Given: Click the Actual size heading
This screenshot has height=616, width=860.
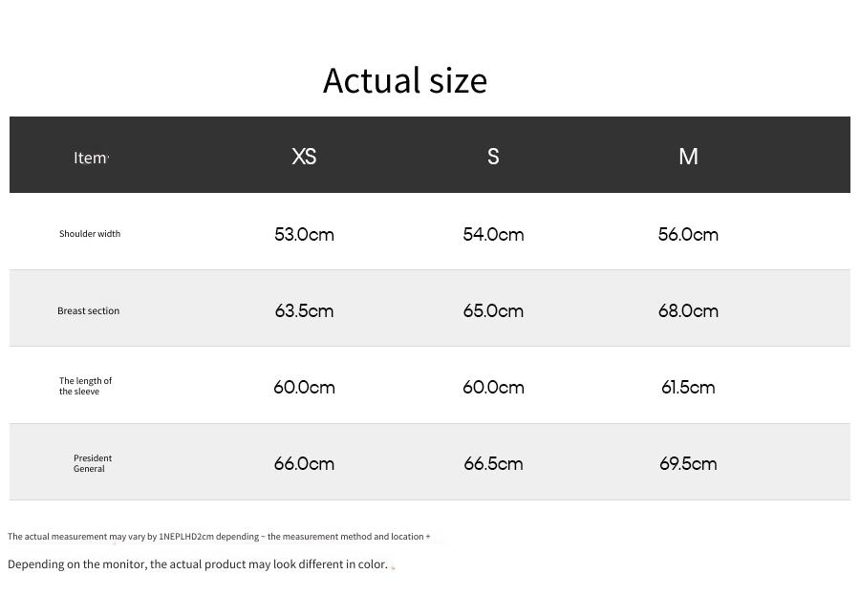Looking at the screenshot, I should click(x=405, y=80).
